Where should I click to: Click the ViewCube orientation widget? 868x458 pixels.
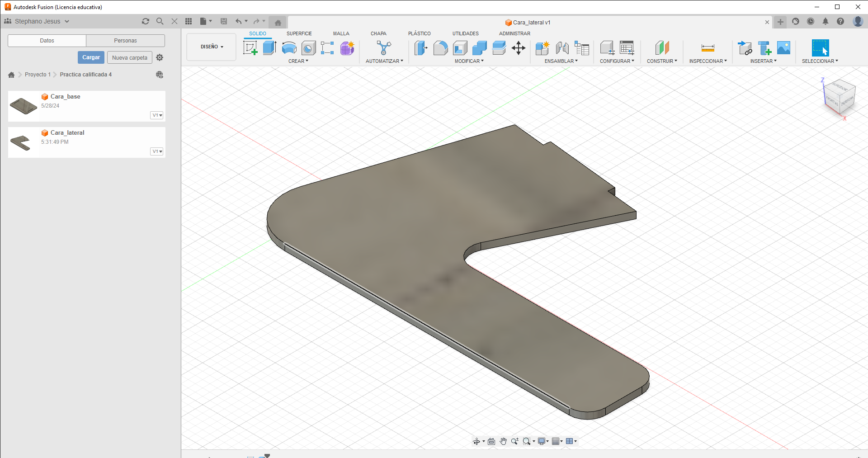point(840,97)
